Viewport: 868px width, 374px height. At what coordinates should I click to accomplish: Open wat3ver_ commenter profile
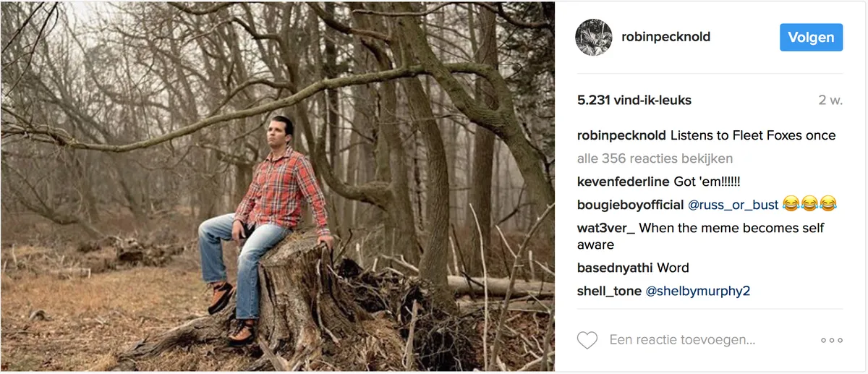pos(606,228)
